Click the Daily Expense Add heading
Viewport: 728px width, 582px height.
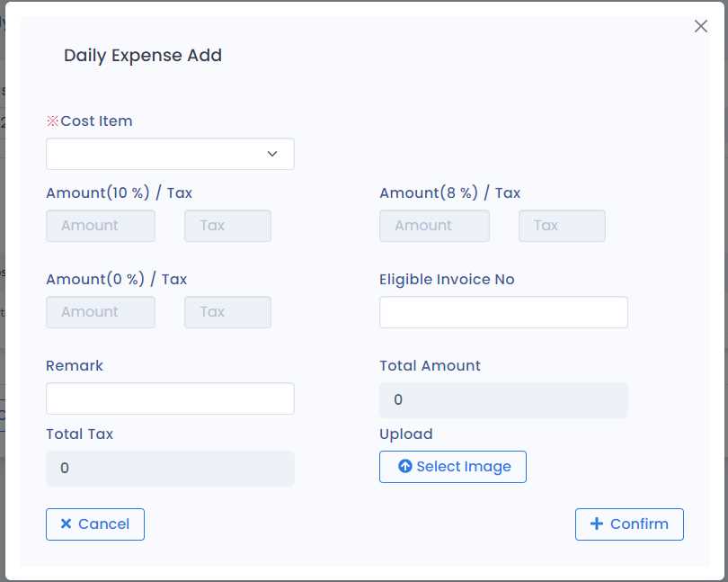click(x=143, y=56)
